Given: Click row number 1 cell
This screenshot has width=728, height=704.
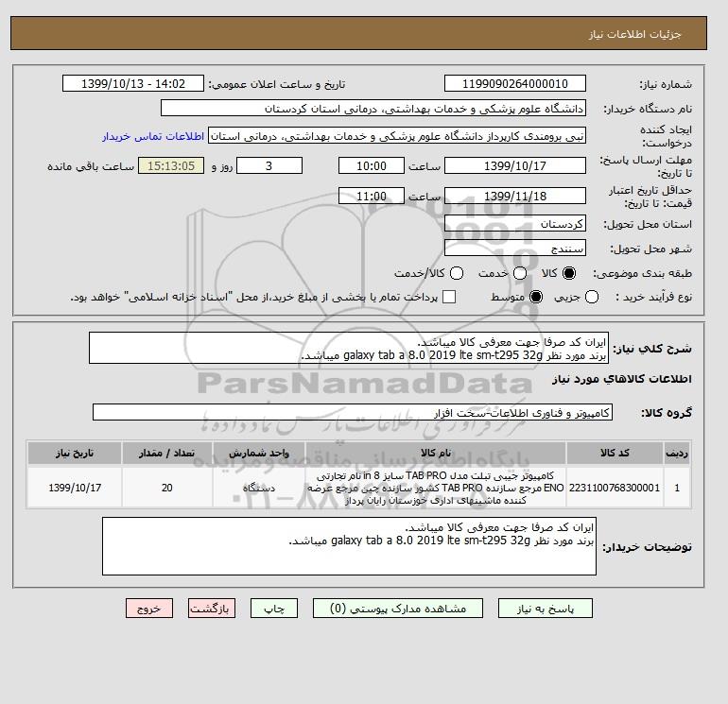Looking at the screenshot, I should [677, 488].
